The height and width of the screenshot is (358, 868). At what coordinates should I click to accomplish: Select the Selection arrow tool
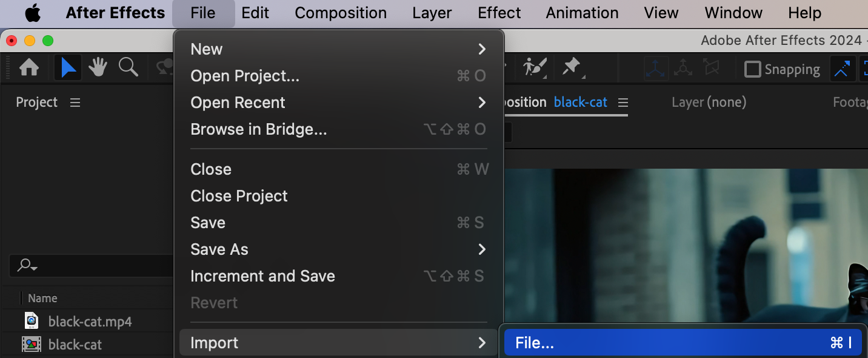(x=68, y=68)
